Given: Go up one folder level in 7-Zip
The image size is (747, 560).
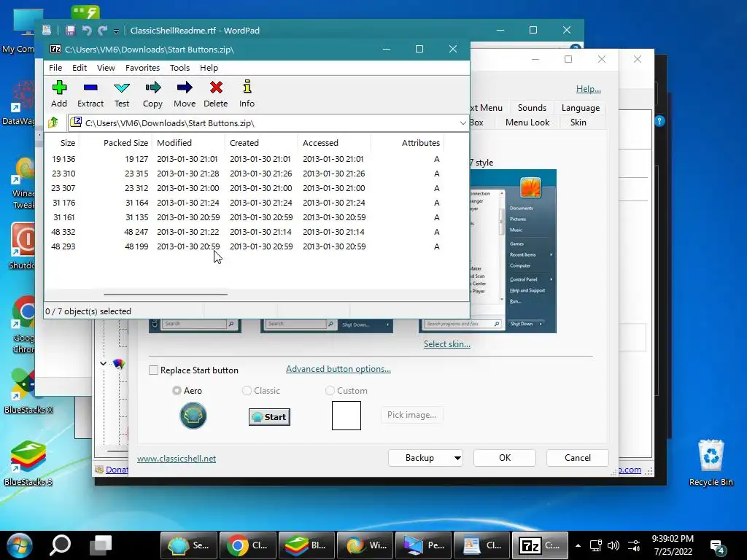Looking at the screenshot, I should [53, 122].
